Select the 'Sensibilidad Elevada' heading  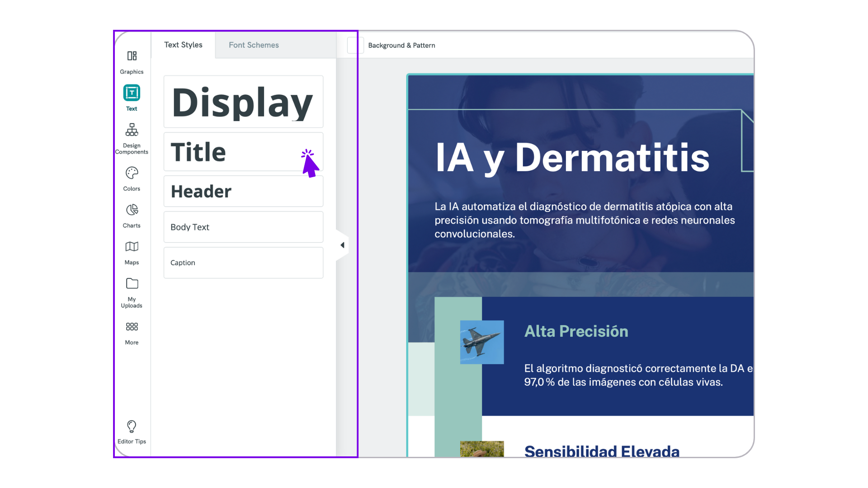[602, 451]
